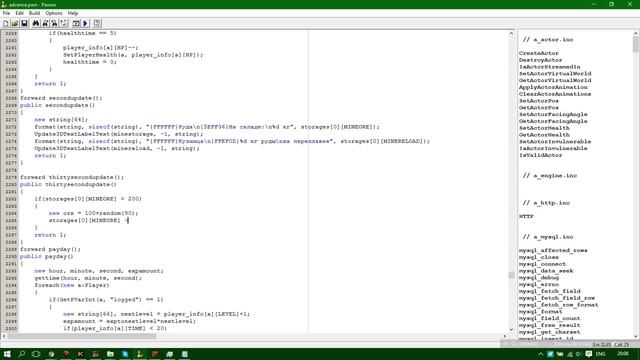
Task: Select the // a_actor.inc header
Action: click(x=548, y=40)
